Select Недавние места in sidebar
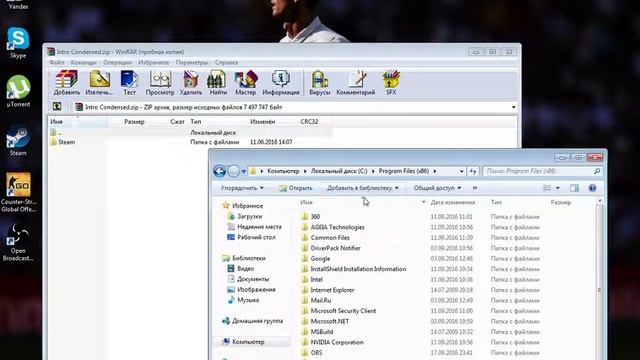Screen dimensions: 640x360 [x=259, y=227]
